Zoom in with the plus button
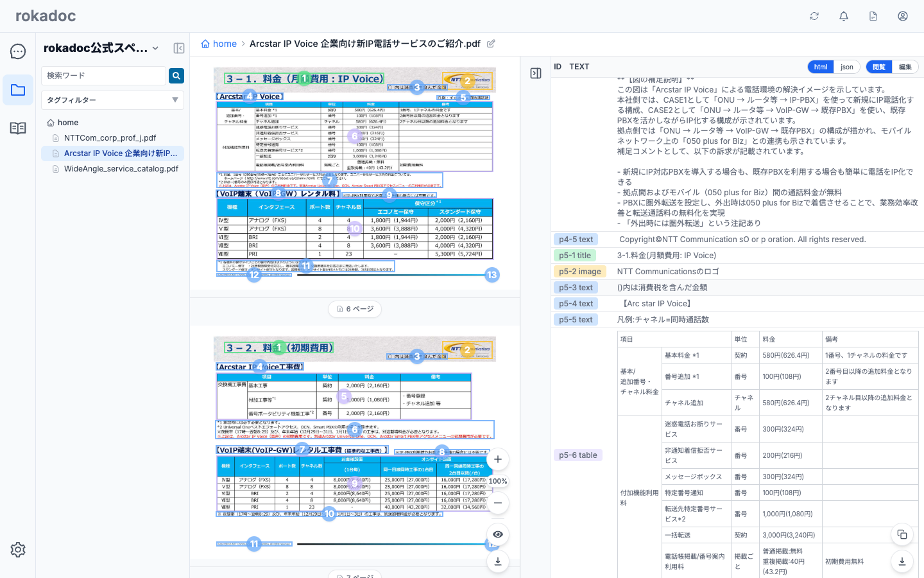Image resolution: width=924 pixels, height=578 pixels. click(498, 459)
